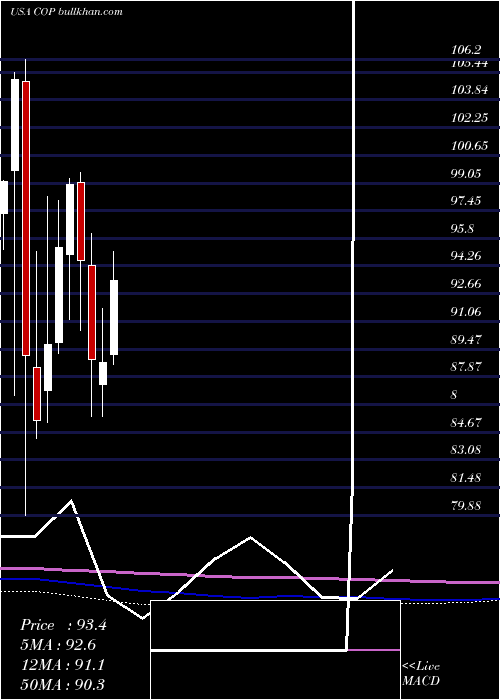Click the '50MA : 90.3' readout

click(x=63, y=684)
